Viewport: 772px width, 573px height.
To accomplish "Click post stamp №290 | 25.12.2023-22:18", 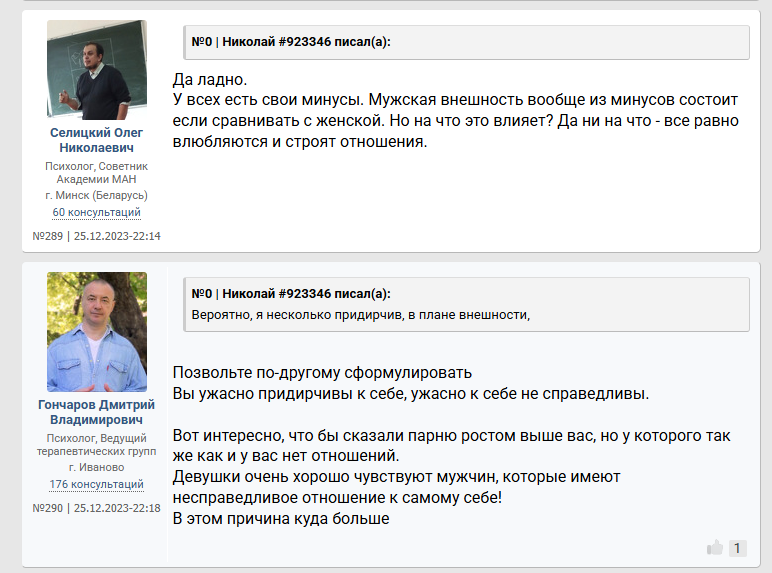I will pyautogui.click(x=96, y=508).
